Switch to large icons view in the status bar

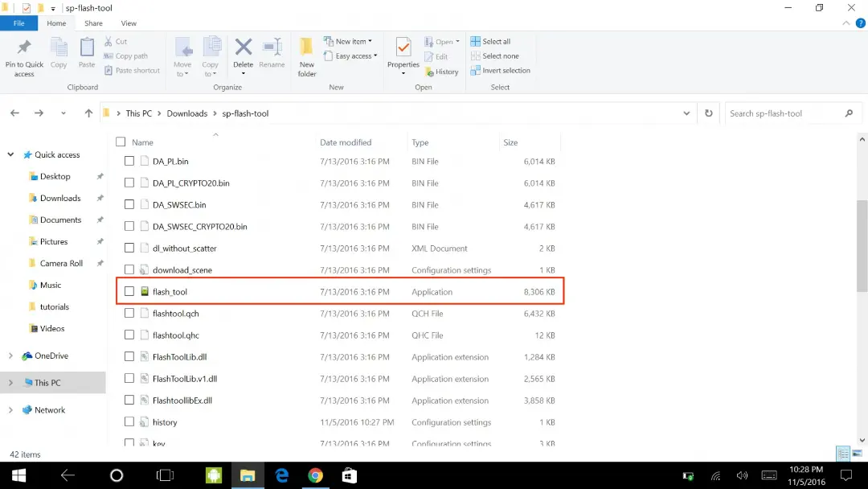coord(857,454)
